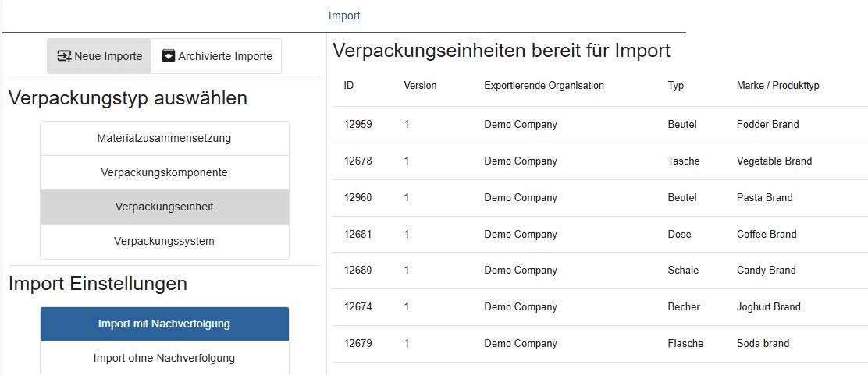Click the archived imports box icon
This screenshot has width=868, height=375.
169,56
